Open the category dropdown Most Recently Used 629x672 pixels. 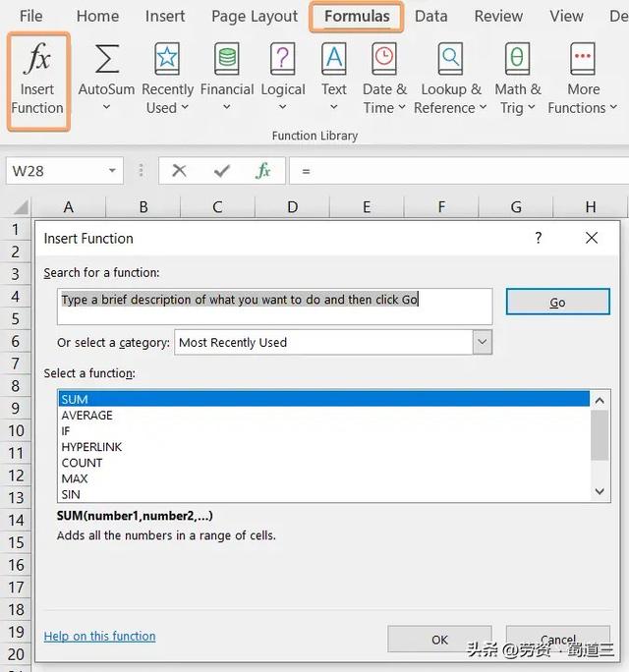[x=333, y=342]
